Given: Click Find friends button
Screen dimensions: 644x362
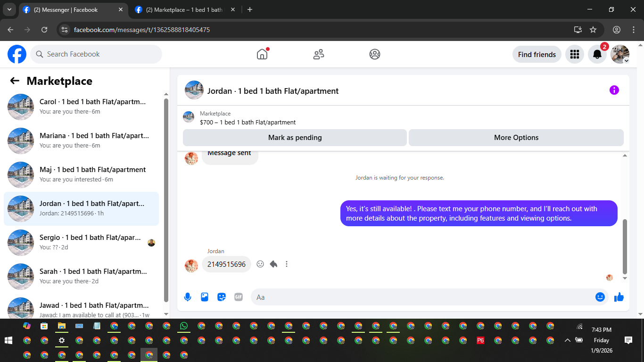Looking at the screenshot, I should pyautogui.click(x=537, y=54).
